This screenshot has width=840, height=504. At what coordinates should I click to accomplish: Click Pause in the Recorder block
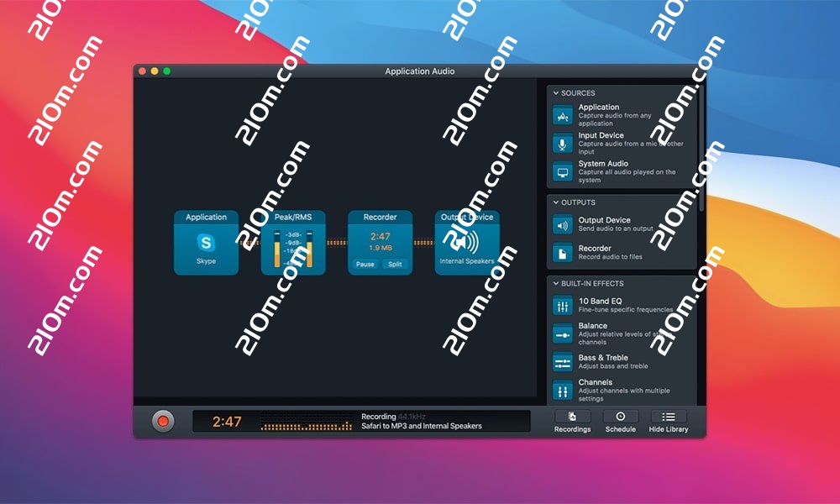365,264
